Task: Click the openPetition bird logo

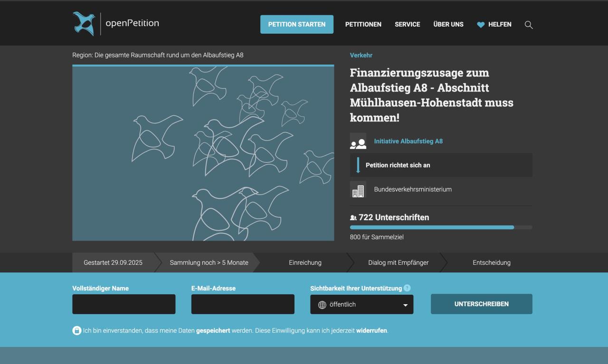Action: [84, 24]
